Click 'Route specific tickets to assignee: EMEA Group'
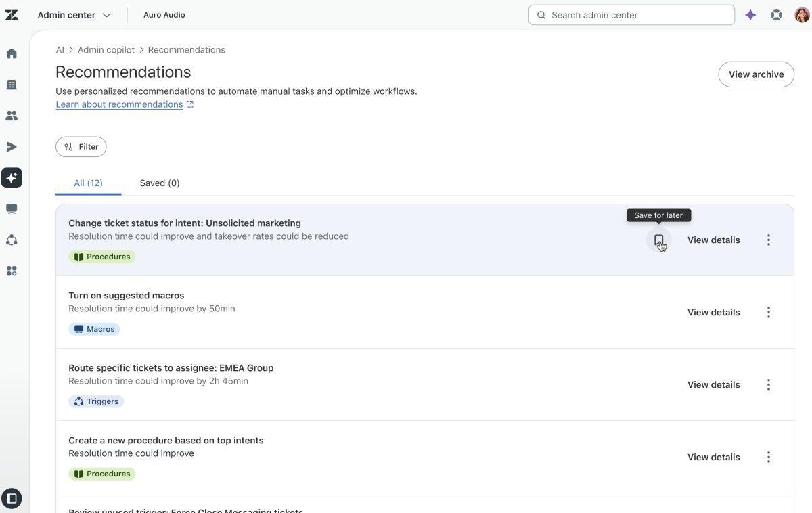The height and width of the screenshot is (513, 812). (x=171, y=368)
